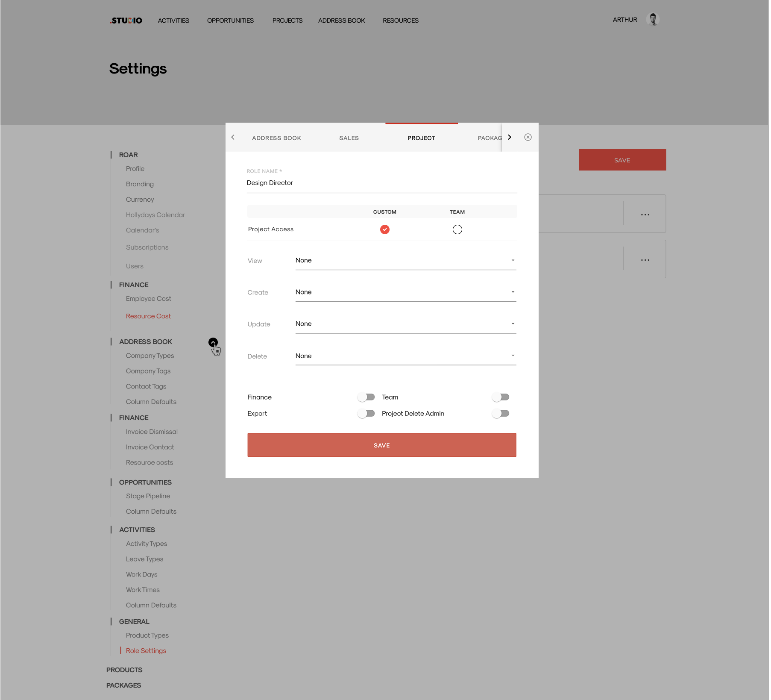Screen dimensions: 771x700
Task: Click the .STUDIO logo
Action: [126, 21]
